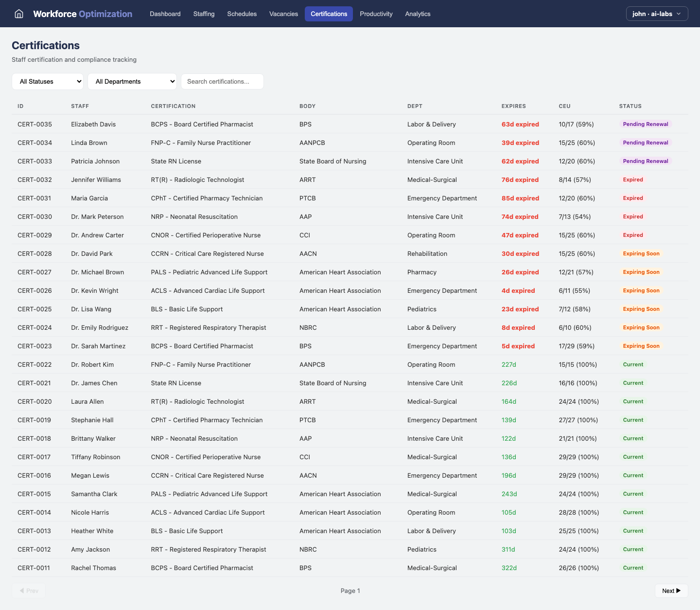Switch to the Dashboard tab
700x610 pixels.
click(165, 14)
